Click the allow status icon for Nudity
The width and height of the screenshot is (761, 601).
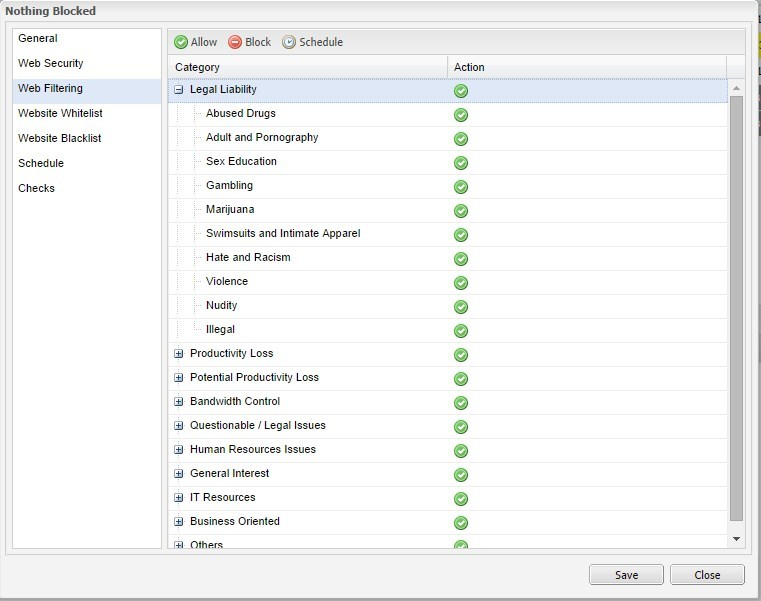(461, 307)
